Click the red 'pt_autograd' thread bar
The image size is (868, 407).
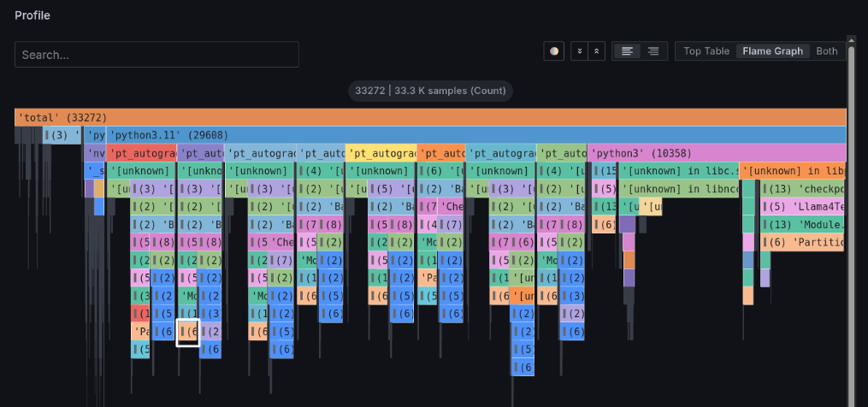pyautogui.click(x=142, y=153)
